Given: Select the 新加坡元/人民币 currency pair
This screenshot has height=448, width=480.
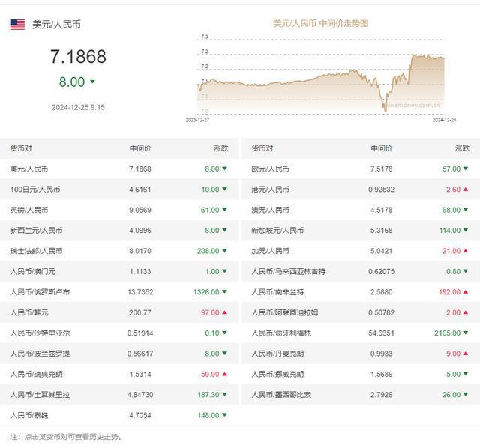Looking at the screenshot, I should pos(277,230).
